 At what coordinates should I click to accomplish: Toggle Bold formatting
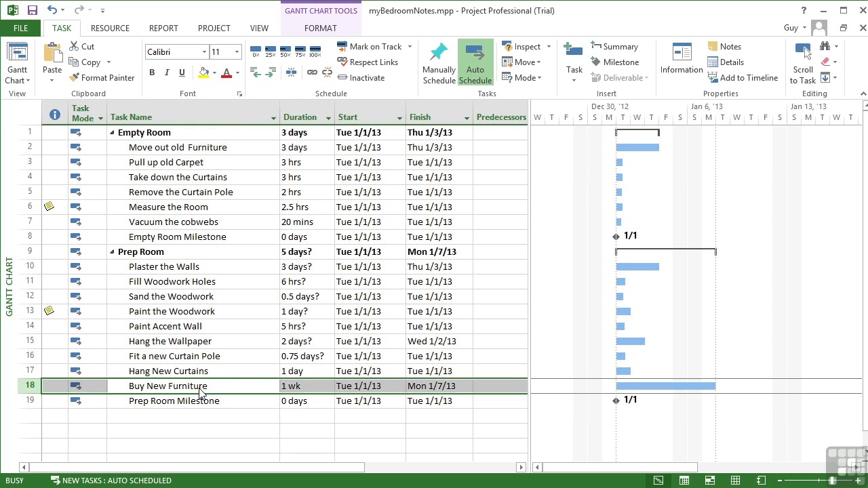(152, 73)
